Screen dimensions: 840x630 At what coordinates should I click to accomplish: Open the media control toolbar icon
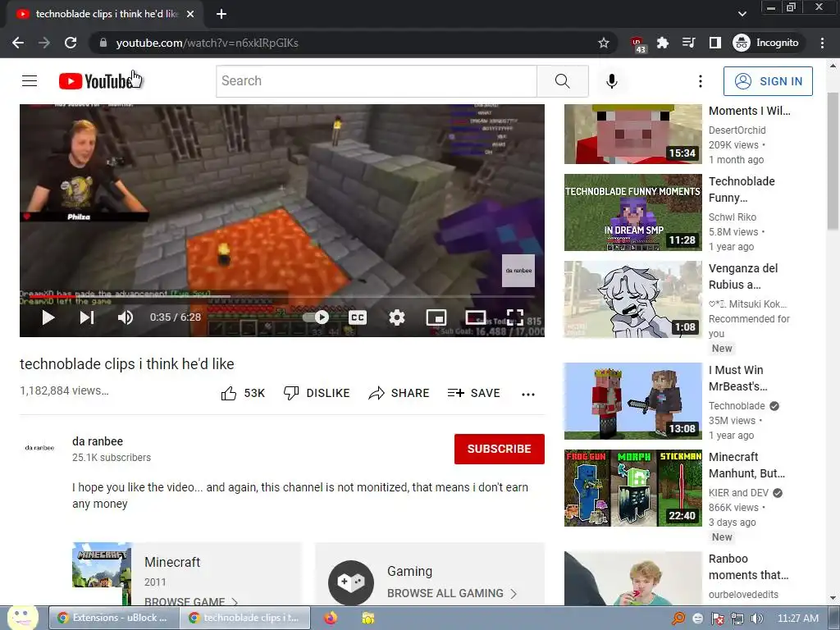click(x=689, y=43)
